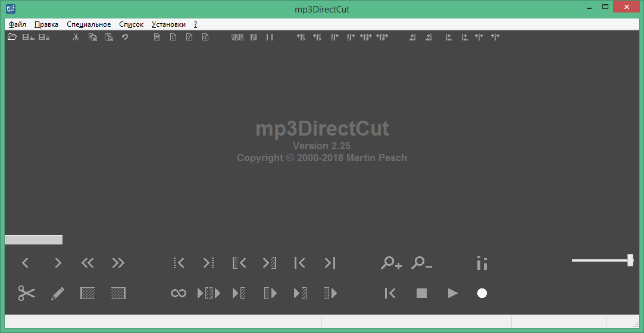Image resolution: width=644 pixels, height=333 pixels.
Task: Click the save disk icon with waveform
Action: 29,37
